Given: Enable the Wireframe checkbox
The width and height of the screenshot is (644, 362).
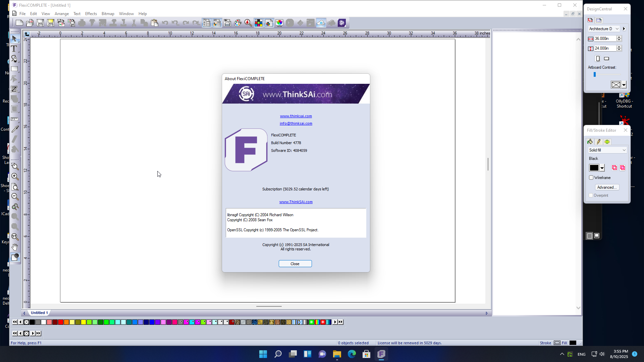Looking at the screenshot, I should click(x=591, y=178).
